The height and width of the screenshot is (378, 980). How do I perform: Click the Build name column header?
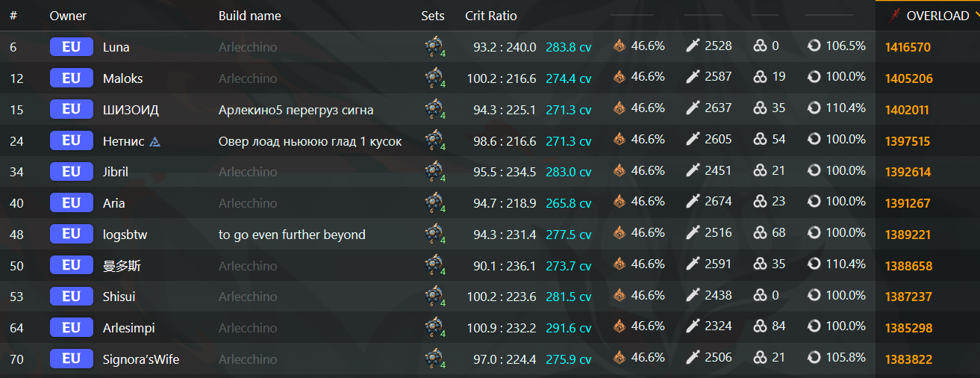click(250, 16)
